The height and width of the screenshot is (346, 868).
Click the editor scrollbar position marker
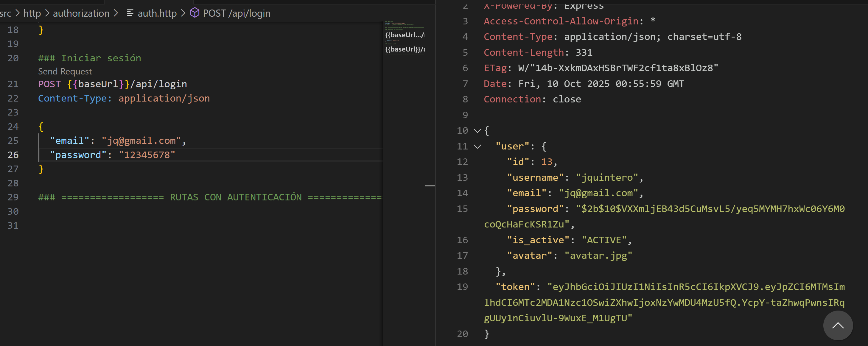(430, 185)
